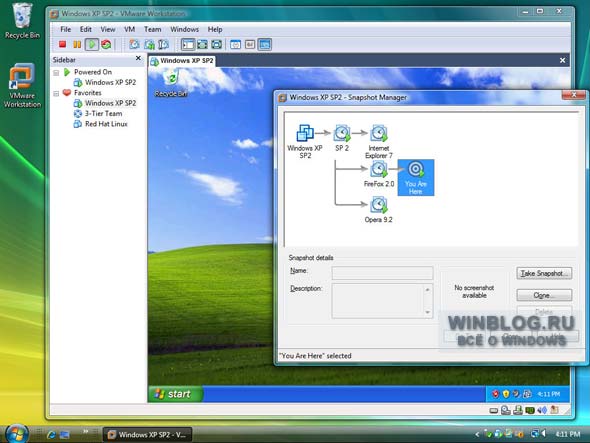The width and height of the screenshot is (590, 443).
Task: Show hidden Vista tray icons chevron
Action: (477, 434)
